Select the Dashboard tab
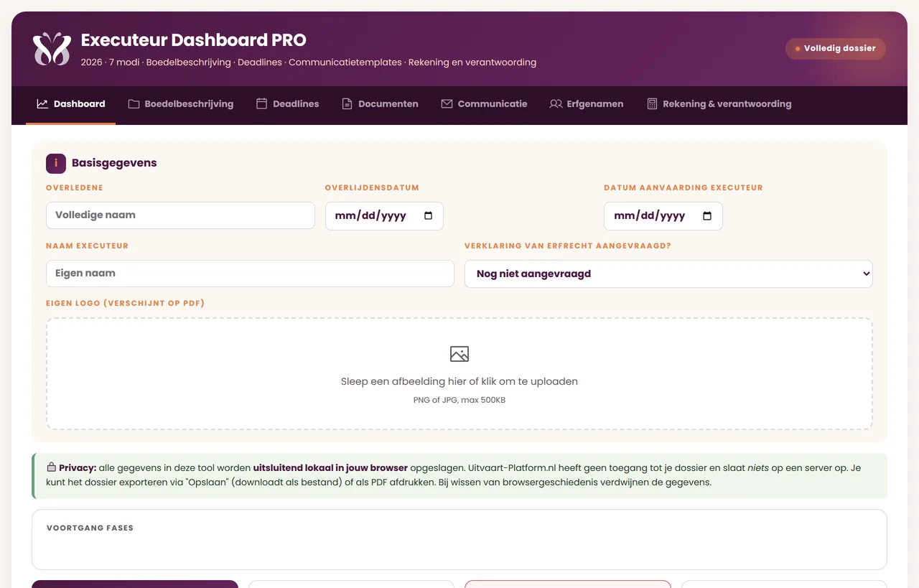The image size is (919, 588). (70, 104)
